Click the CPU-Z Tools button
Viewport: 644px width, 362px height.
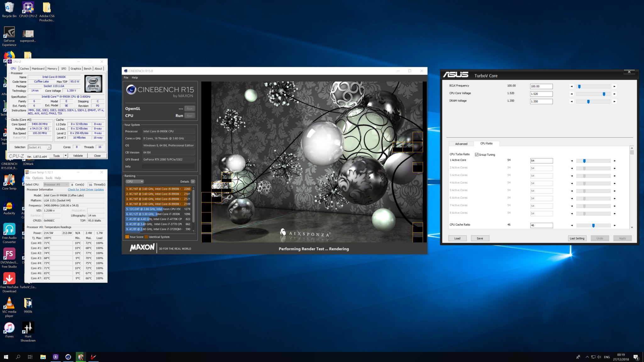coord(56,156)
